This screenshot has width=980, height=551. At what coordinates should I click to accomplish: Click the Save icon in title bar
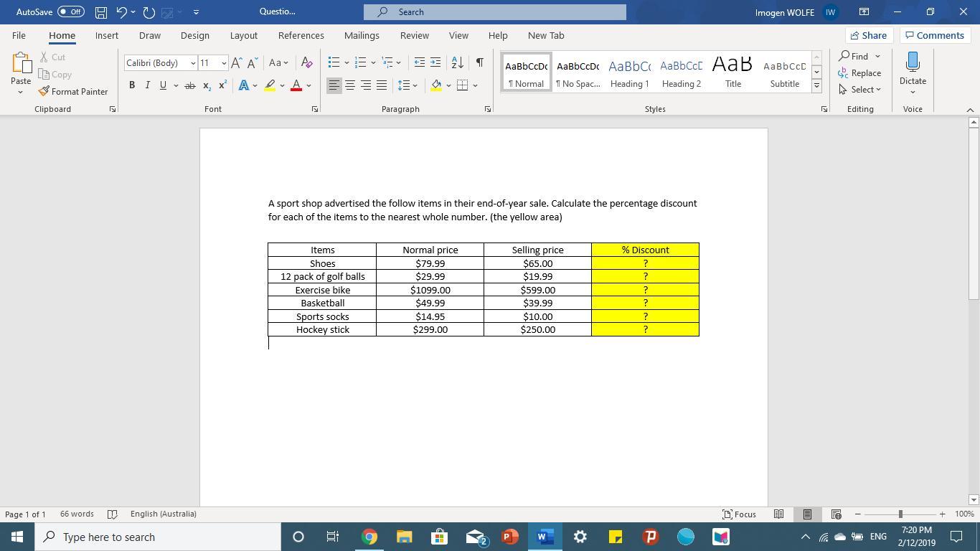101,12
